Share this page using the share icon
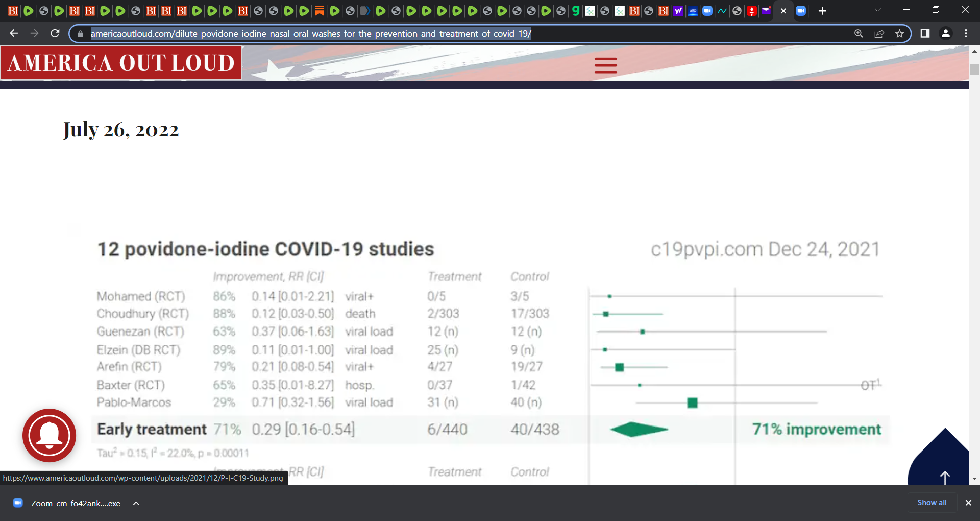This screenshot has height=521, width=980. [879, 33]
